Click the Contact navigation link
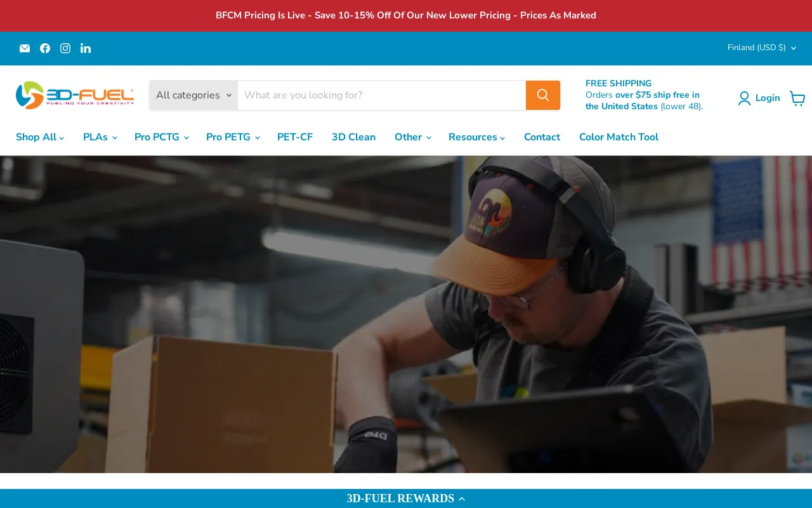 point(542,137)
